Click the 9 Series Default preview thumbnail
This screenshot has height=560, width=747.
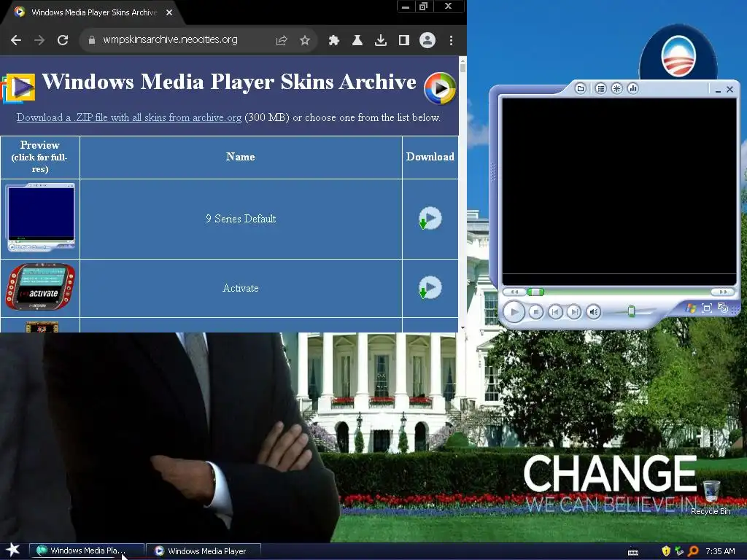coord(41,217)
